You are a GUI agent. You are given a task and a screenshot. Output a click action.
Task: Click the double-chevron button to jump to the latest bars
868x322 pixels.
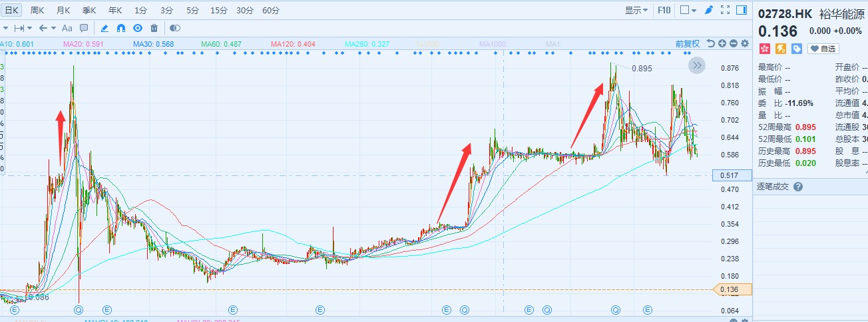click(696, 65)
